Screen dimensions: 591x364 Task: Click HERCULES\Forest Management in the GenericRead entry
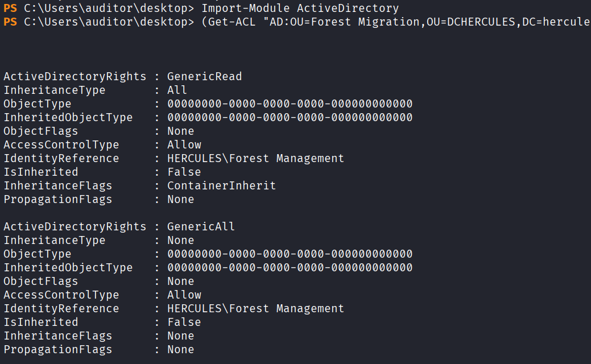(x=255, y=159)
